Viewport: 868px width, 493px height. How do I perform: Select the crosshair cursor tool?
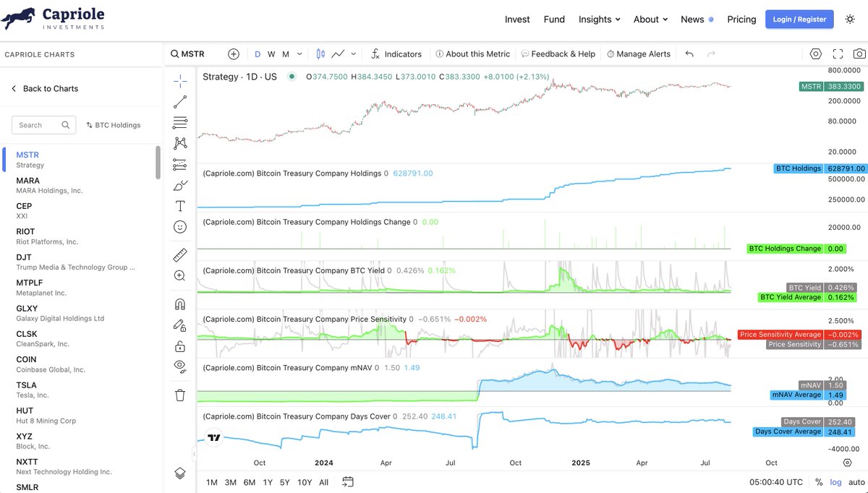[180, 80]
